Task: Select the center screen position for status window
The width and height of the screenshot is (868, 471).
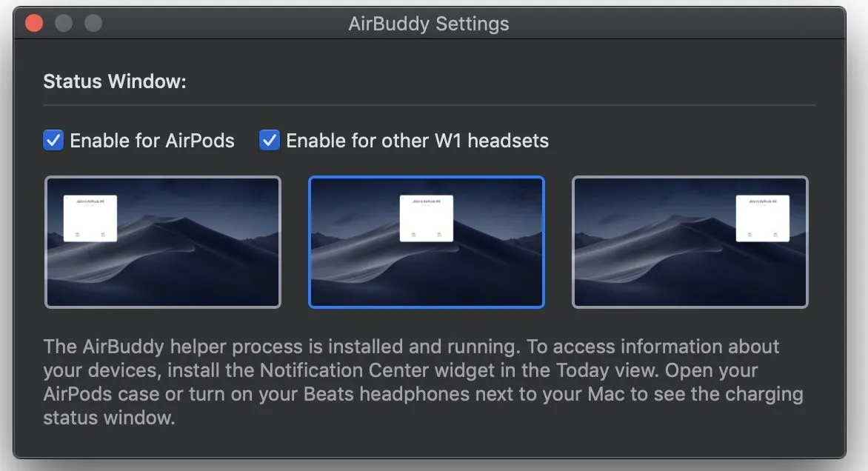Action: click(x=427, y=241)
